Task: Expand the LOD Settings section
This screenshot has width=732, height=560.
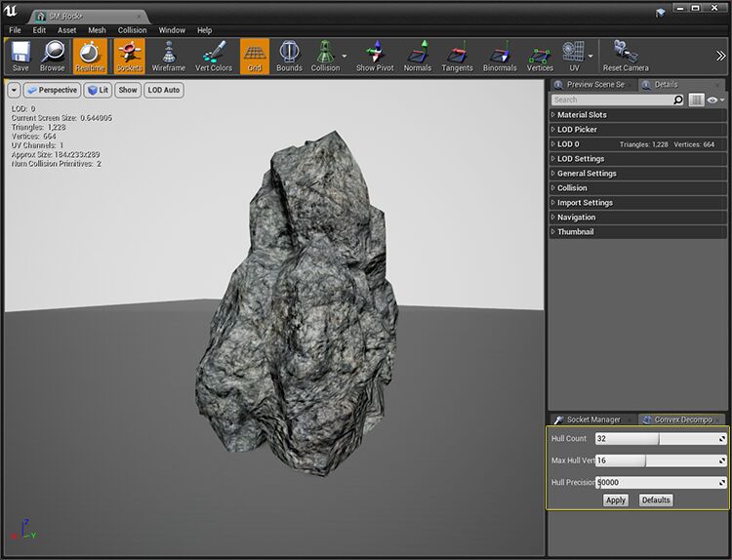Action: pyautogui.click(x=580, y=159)
